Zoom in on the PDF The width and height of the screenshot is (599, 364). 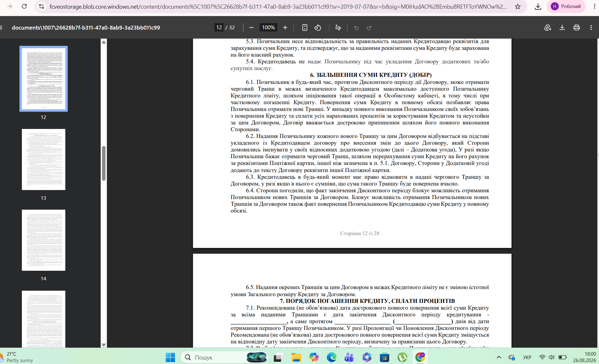pyautogui.click(x=285, y=28)
